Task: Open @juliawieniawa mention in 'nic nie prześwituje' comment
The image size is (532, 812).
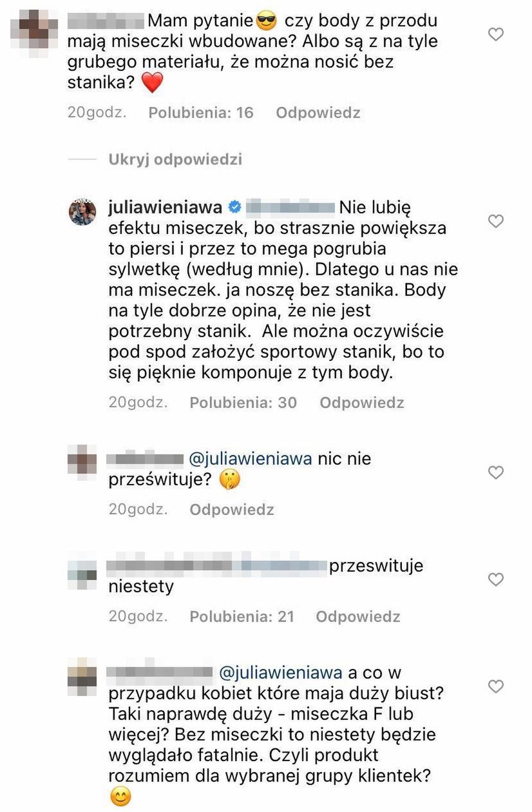Action: pos(252,459)
